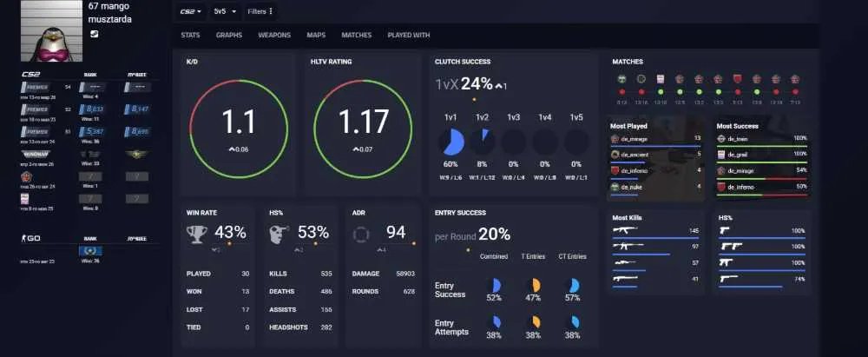Switch to the PLAYED WITH tab

[409, 35]
